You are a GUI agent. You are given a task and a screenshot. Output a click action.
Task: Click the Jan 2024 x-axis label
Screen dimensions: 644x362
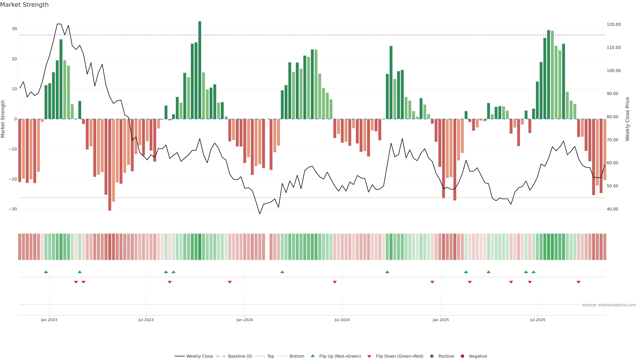tap(245, 320)
